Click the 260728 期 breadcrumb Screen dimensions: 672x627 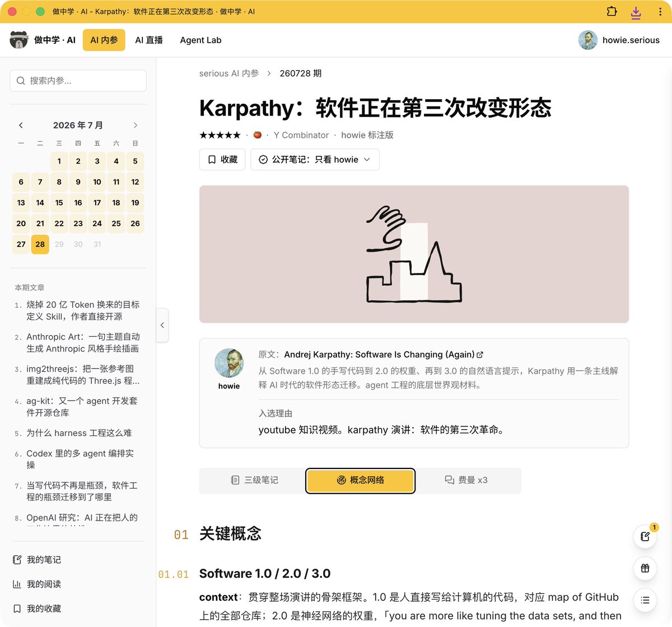point(301,73)
